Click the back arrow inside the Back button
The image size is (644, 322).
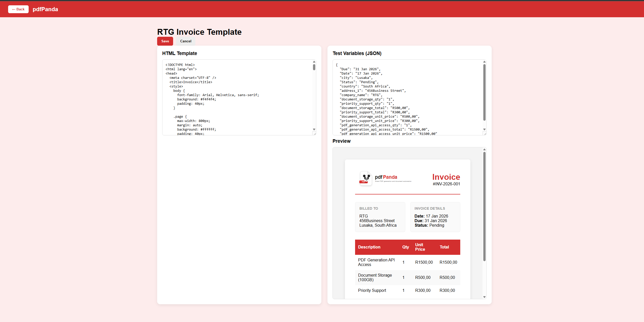(13, 9)
